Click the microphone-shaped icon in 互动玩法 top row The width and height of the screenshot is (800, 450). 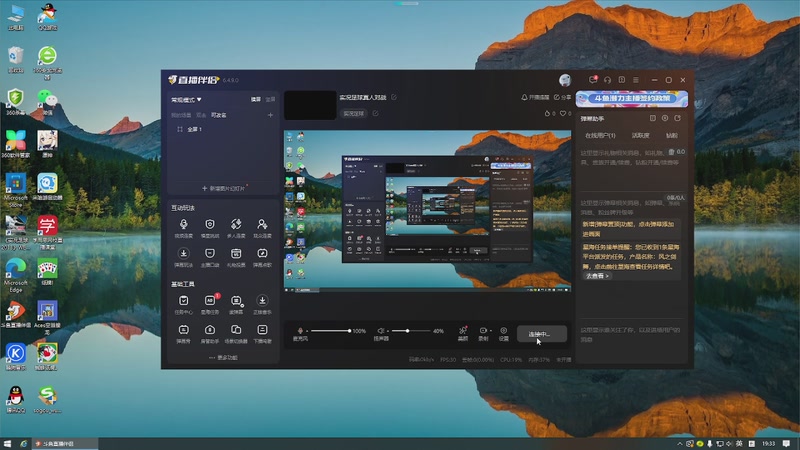coord(183,224)
